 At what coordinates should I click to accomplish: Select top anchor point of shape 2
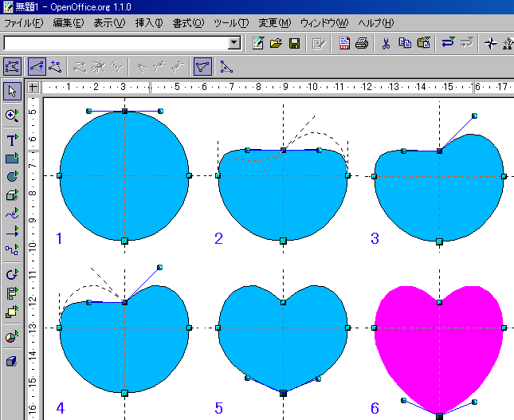[284, 150]
